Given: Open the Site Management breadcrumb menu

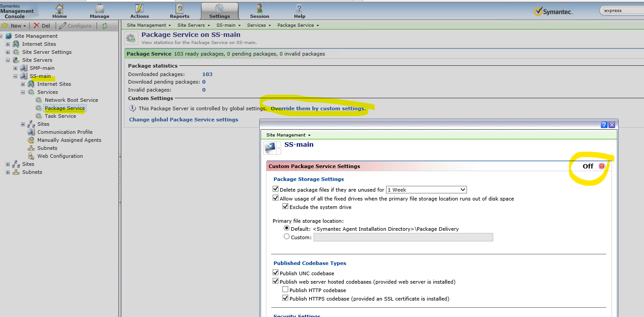Looking at the screenshot, I should (x=149, y=25).
